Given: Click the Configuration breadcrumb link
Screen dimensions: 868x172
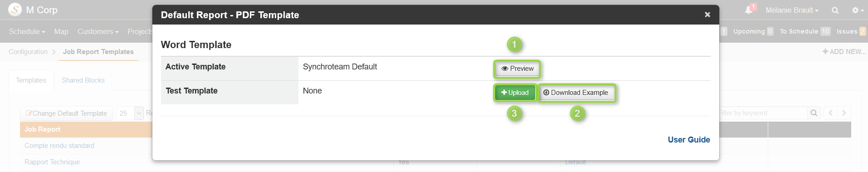Looking at the screenshot, I should 28,52.
